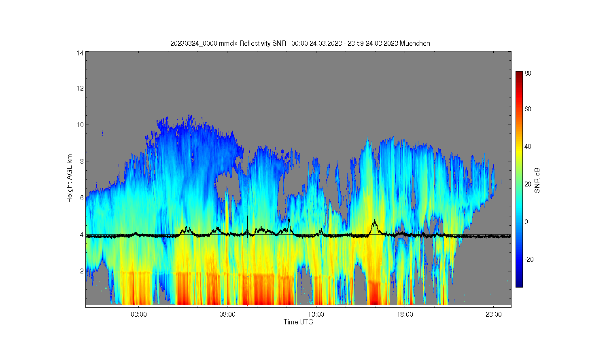Click the height tick label 14

coord(80,53)
